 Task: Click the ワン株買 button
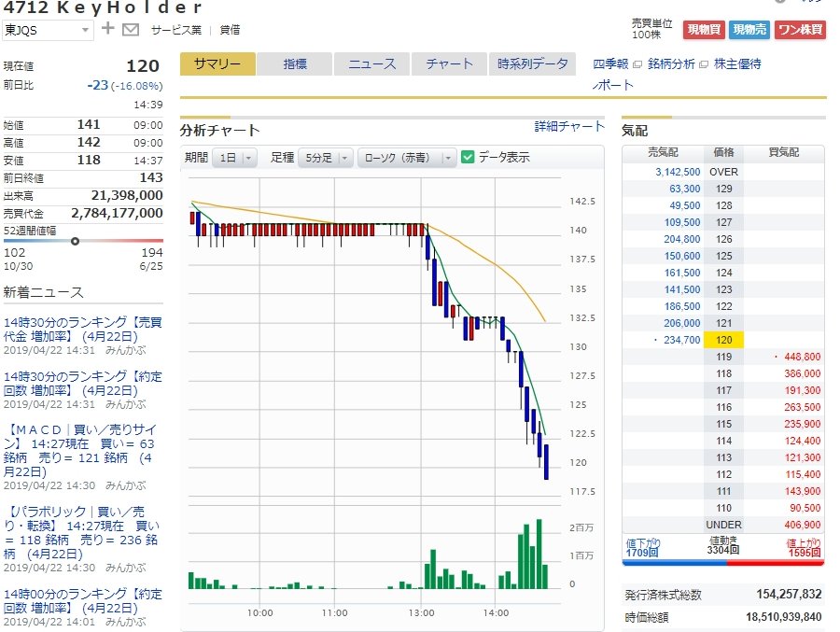801,30
